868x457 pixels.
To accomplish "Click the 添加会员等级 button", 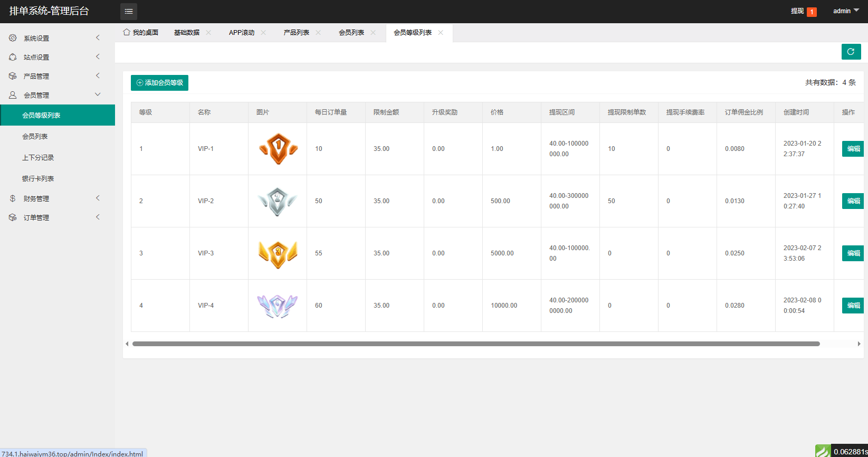I will [159, 83].
